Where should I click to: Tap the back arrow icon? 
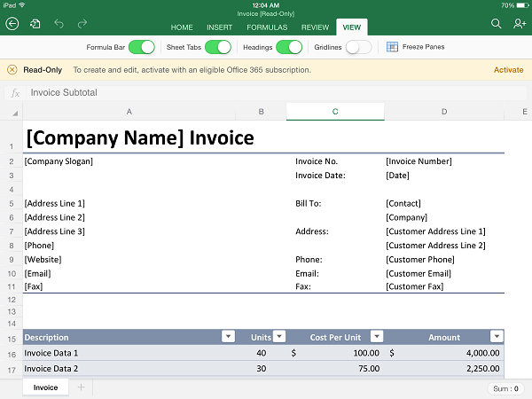tap(12, 24)
